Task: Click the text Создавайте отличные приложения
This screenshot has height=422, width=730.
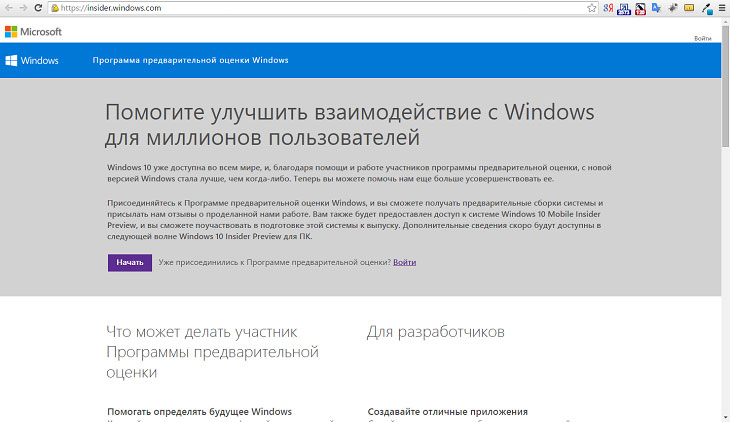Action: pyautogui.click(x=447, y=412)
